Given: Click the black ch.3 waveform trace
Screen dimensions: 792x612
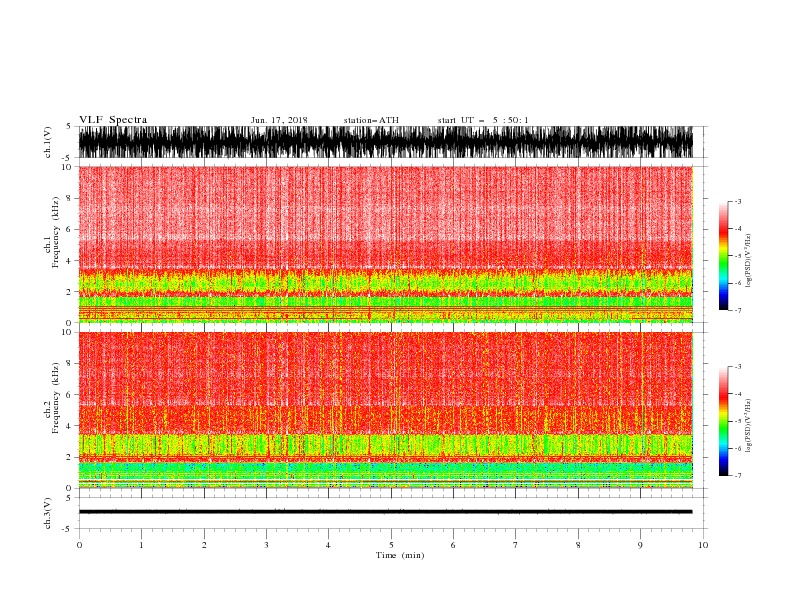Looking at the screenshot, I should (385, 512).
